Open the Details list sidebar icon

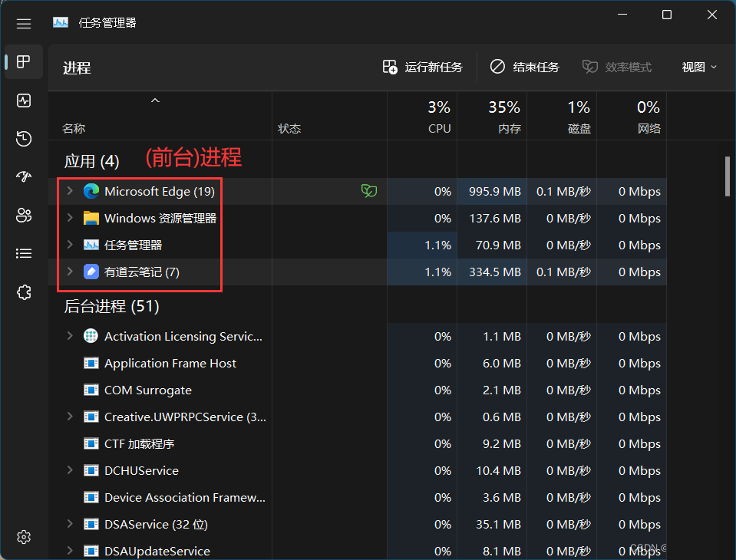coord(24,254)
